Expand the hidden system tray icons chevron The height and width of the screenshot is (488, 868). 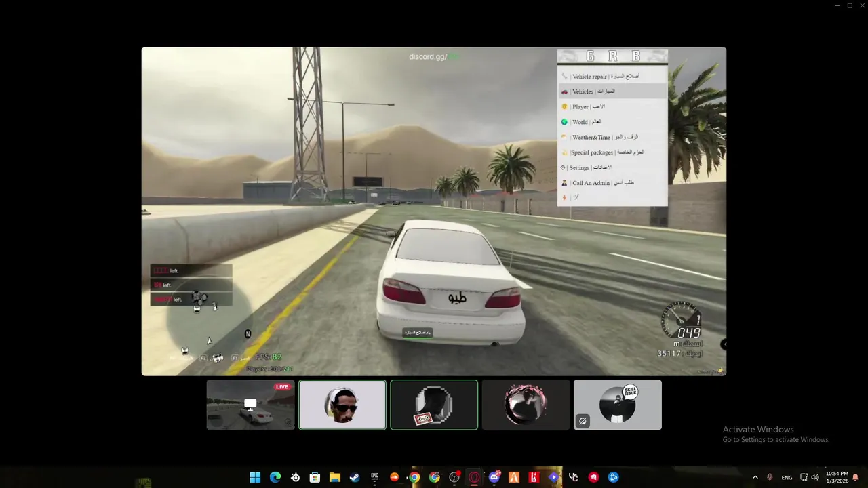point(755,477)
